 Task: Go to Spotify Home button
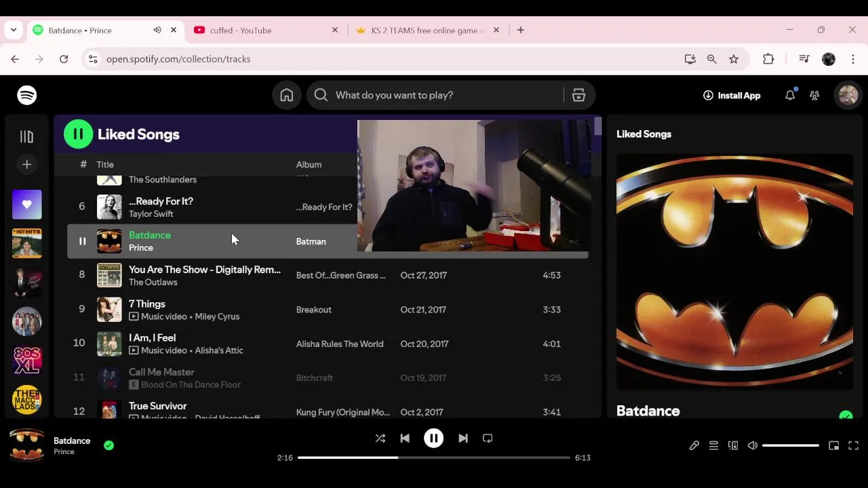287,96
